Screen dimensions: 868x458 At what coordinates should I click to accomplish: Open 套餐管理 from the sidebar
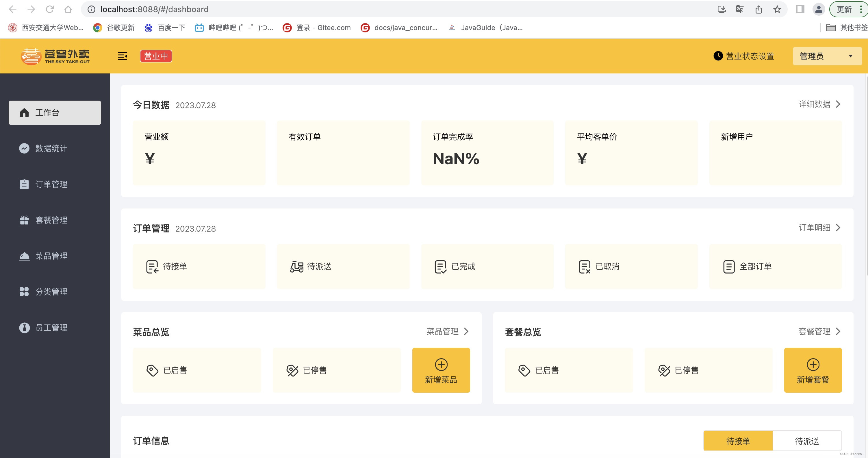point(55,220)
